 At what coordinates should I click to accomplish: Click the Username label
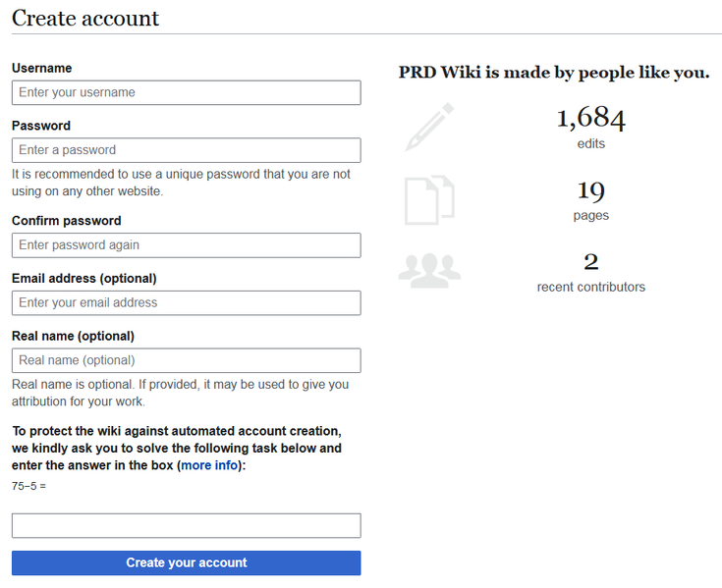[42, 68]
